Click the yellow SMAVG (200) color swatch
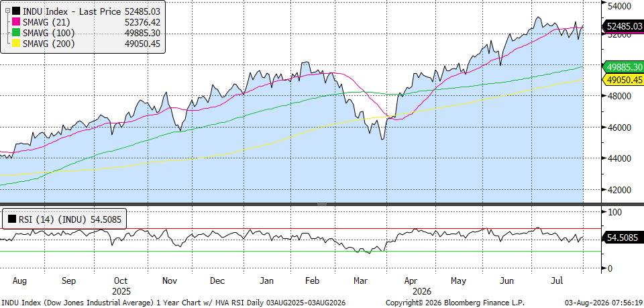 pos(16,44)
